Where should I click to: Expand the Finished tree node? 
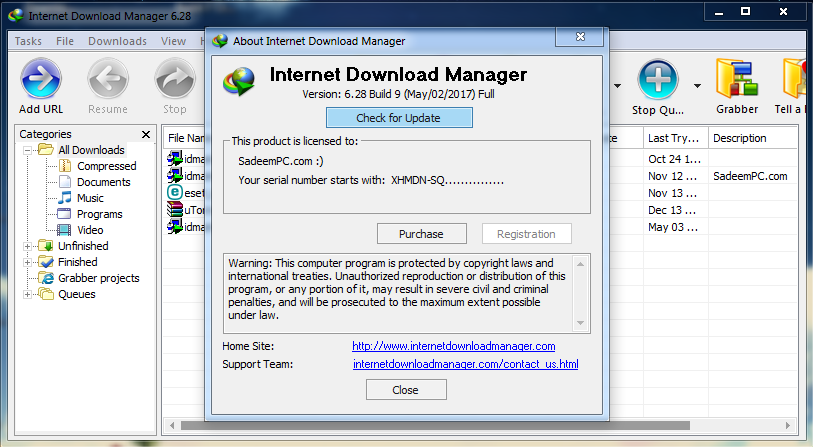[x=27, y=262]
